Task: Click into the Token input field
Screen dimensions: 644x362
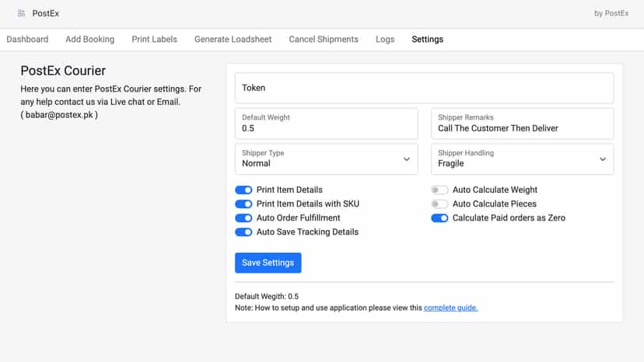Action: point(424,88)
